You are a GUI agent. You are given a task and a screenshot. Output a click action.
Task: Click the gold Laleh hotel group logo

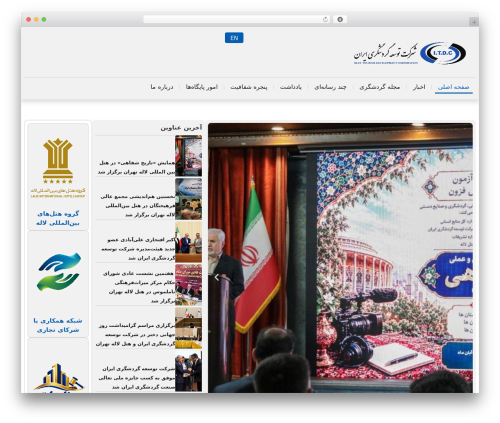pyautogui.click(x=58, y=168)
